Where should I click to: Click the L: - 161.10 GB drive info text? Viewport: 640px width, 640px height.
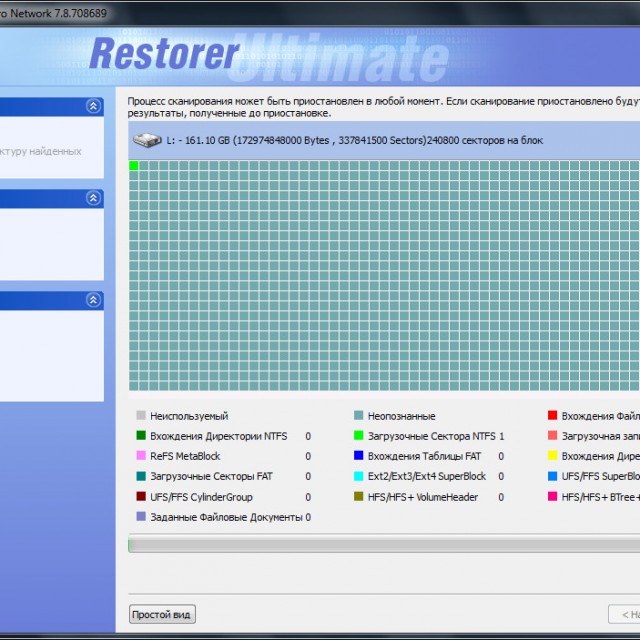[355, 140]
